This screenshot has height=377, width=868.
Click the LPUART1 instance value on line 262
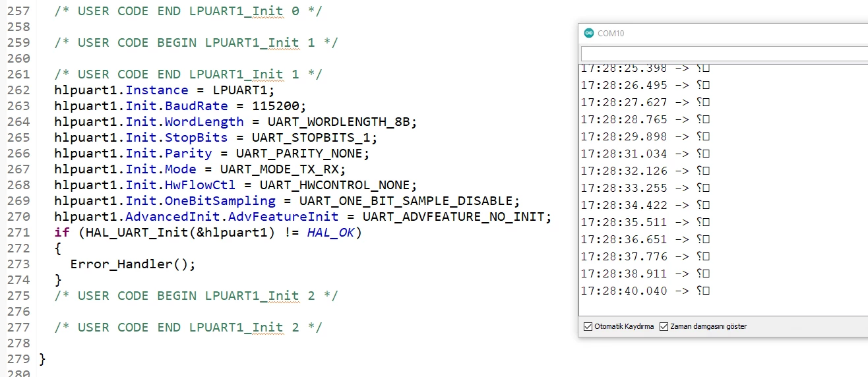239,90
